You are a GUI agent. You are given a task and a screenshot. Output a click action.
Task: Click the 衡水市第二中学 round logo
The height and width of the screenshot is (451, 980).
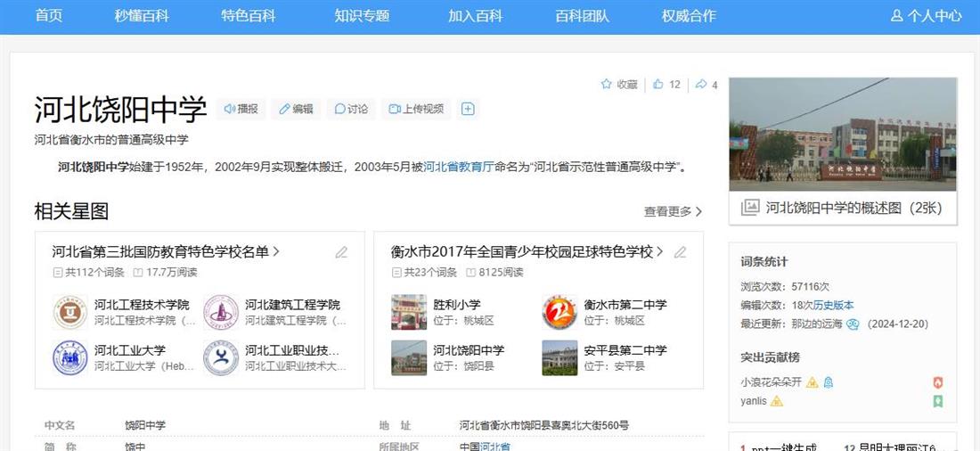[x=559, y=312]
